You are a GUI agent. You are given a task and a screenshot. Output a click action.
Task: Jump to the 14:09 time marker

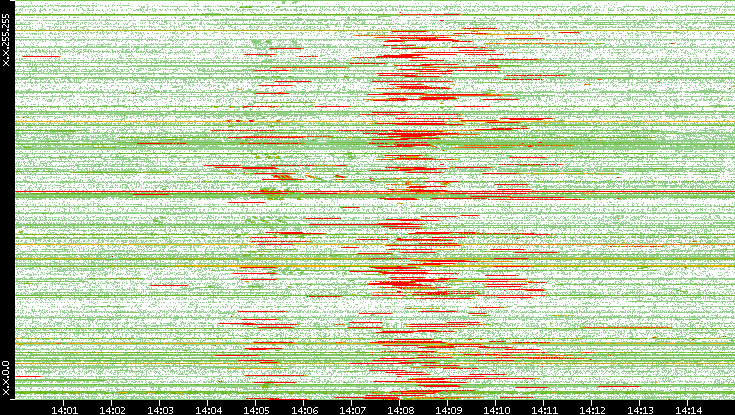(x=448, y=408)
